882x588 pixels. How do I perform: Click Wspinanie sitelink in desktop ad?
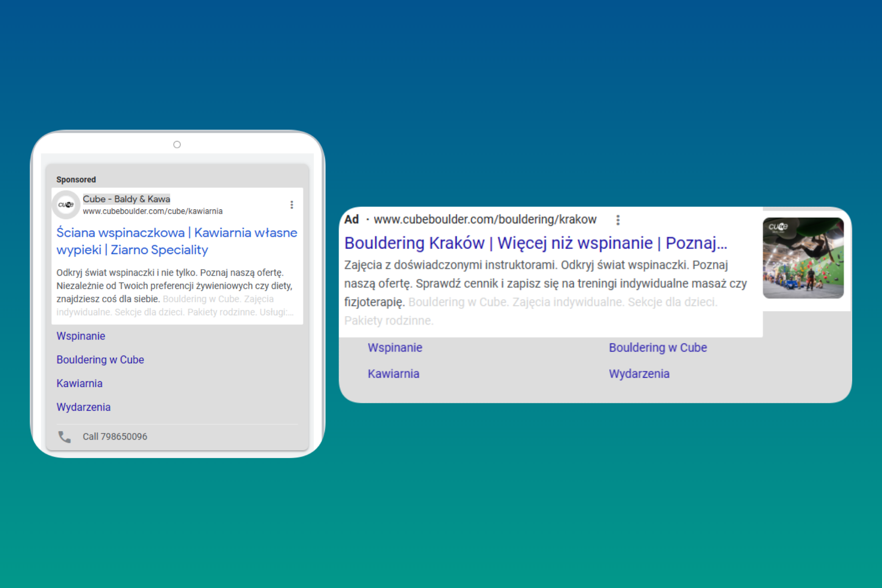click(395, 348)
